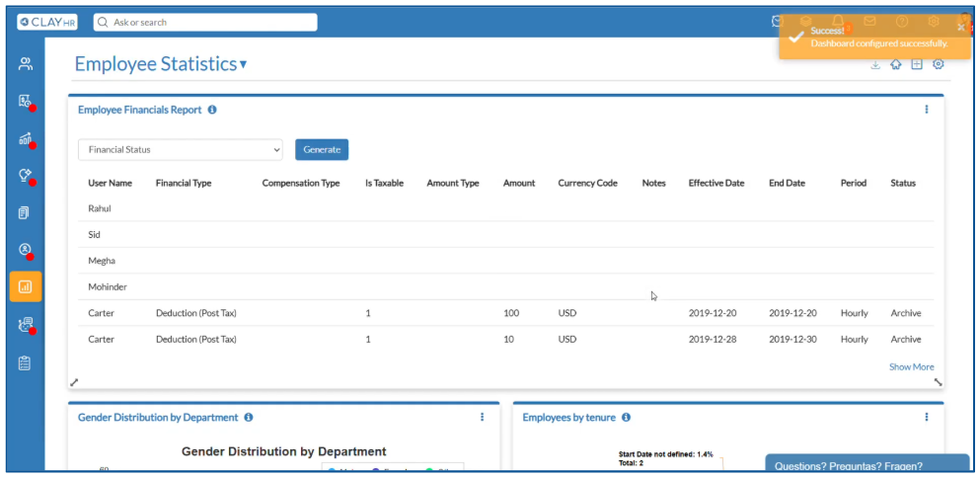This screenshot has height=478, width=980.
Task: Open the chat support sidebar icon
Action: pos(25,325)
